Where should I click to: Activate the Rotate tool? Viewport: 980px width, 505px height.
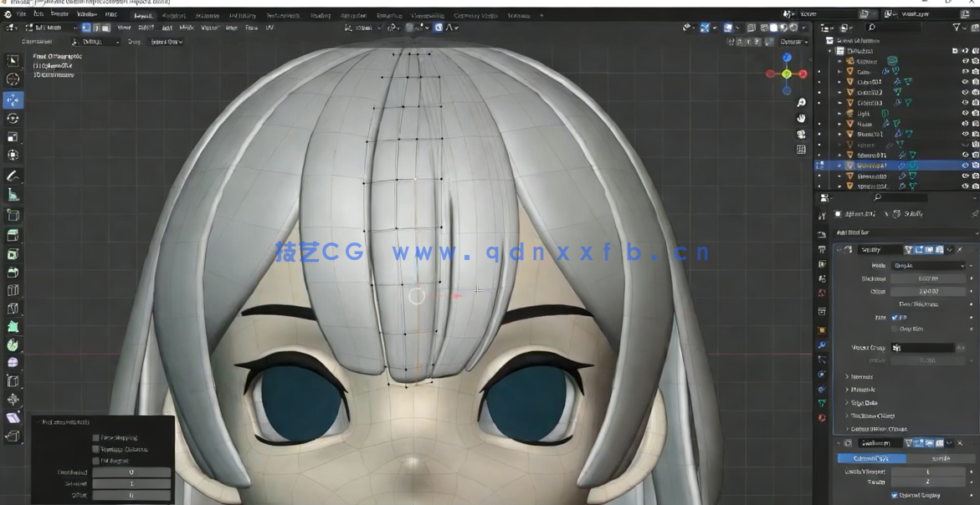pyautogui.click(x=13, y=118)
